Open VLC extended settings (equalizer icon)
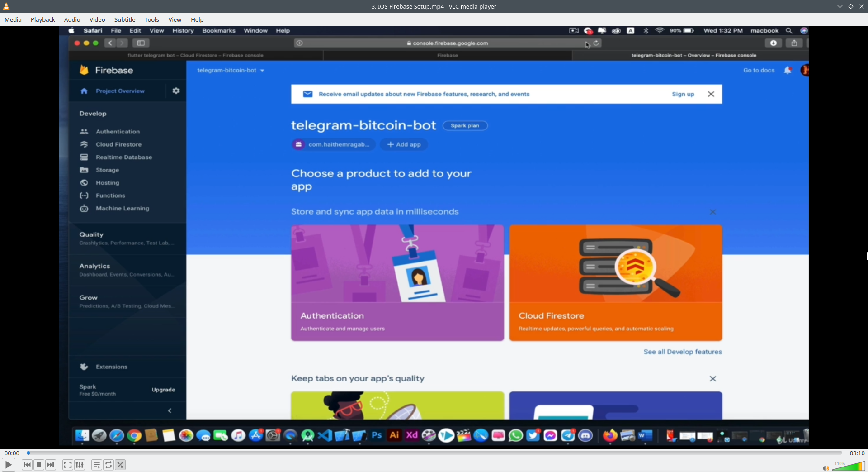This screenshot has width=868, height=472. pyautogui.click(x=80, y=465)
